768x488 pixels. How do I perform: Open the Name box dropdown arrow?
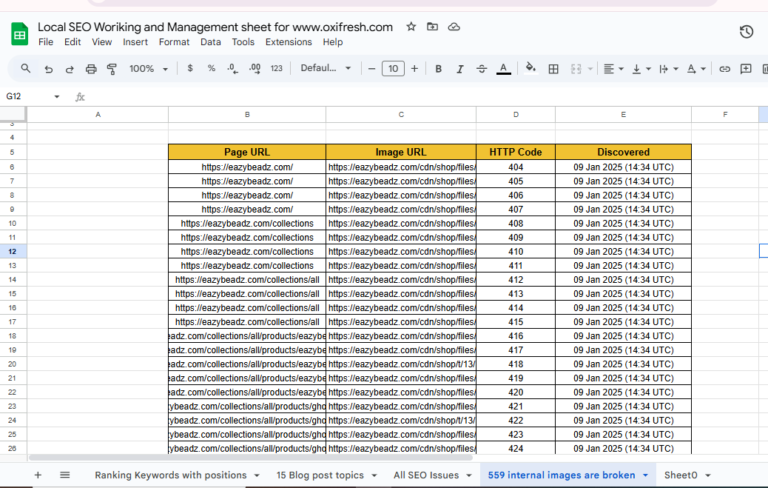(57, 97)
